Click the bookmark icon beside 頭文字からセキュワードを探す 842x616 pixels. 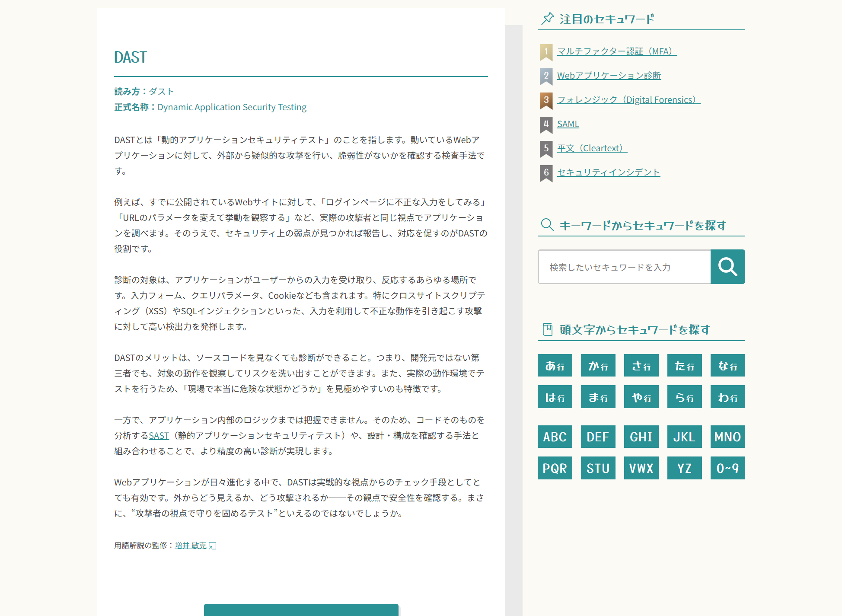pyautogui.click(x=547, y=329)
